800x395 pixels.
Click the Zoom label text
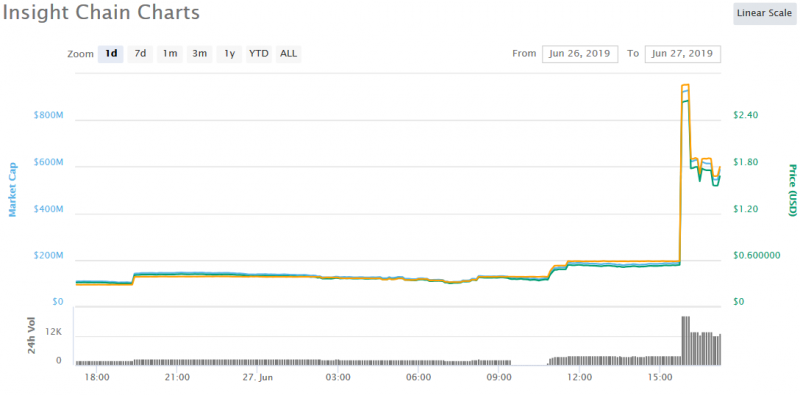click(80, 54)
